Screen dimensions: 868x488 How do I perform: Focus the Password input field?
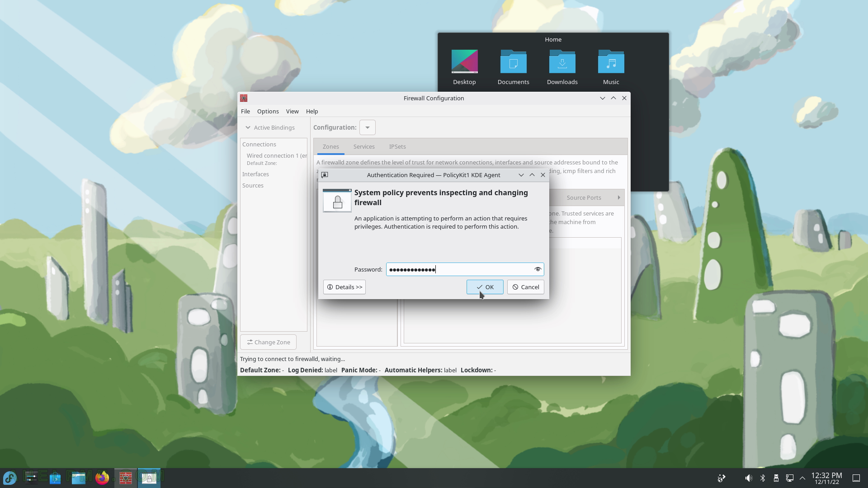point(465,269)
